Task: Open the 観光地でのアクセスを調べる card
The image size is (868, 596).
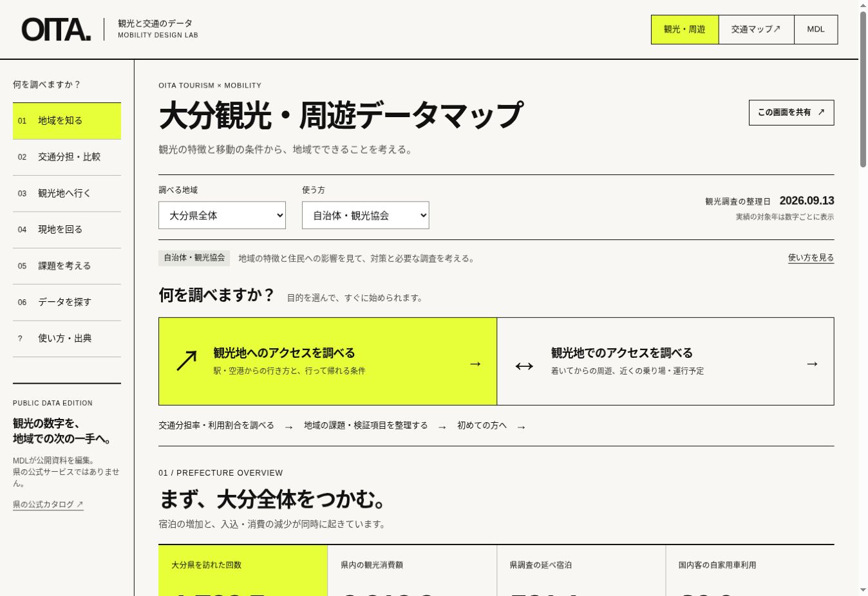Action: tap(666, 361)
